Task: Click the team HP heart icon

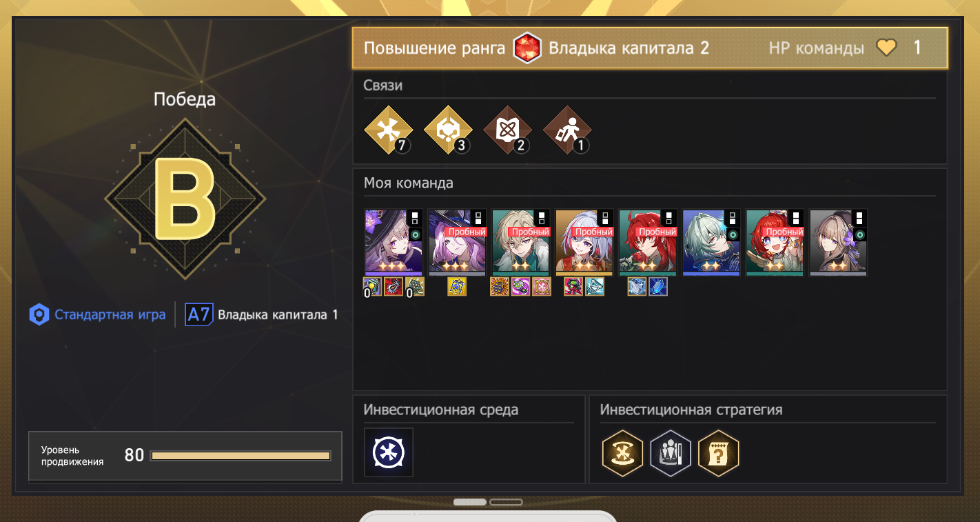Action: coord(886,48)
